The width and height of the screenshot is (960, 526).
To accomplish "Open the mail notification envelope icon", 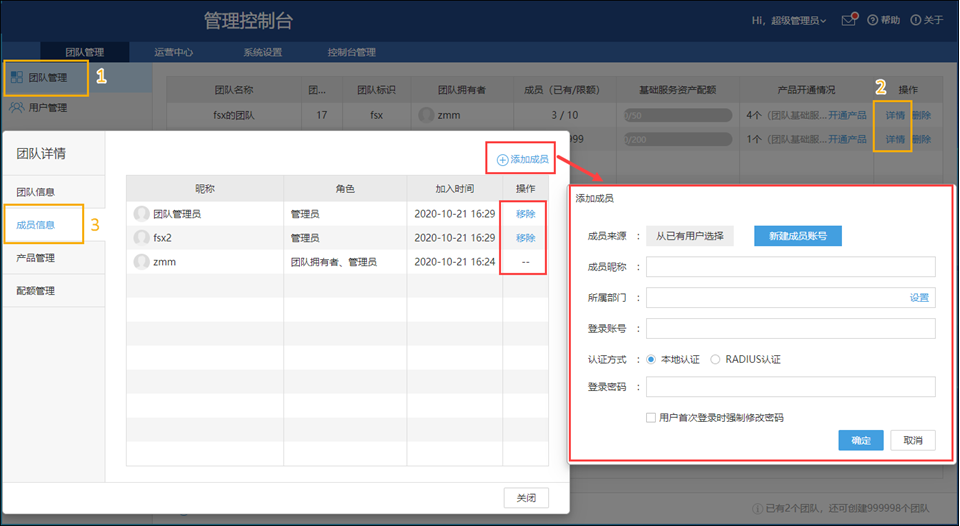I will pyautogui.click(x=848, y=20).
